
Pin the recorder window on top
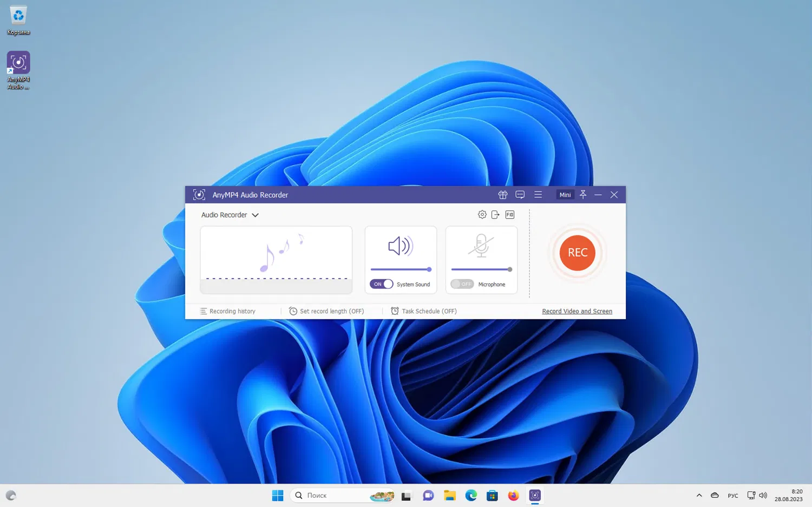pyautogui.click(x=583, y=195)
